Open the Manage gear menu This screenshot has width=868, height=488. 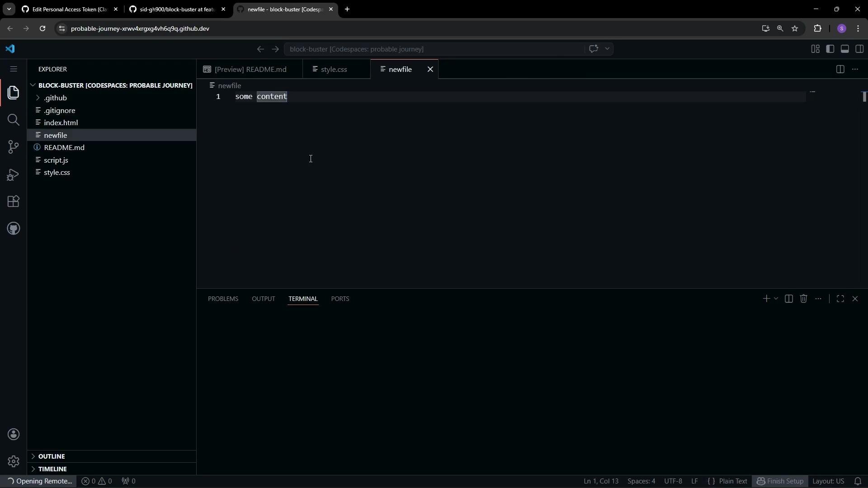pyautogui.click(x=14, y=461)
